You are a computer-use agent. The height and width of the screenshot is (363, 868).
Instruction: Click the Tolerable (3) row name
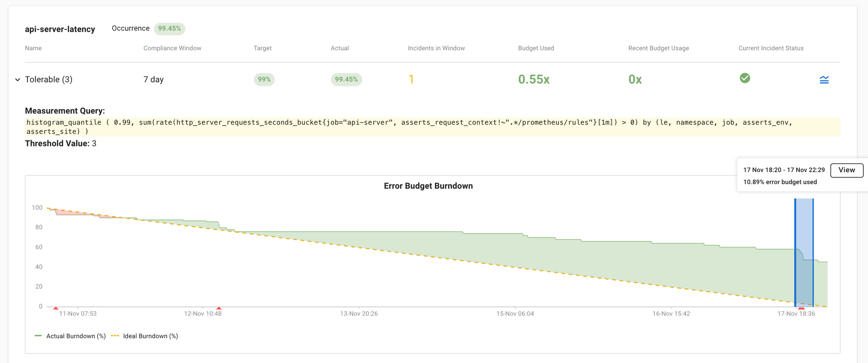coord(49,79)
